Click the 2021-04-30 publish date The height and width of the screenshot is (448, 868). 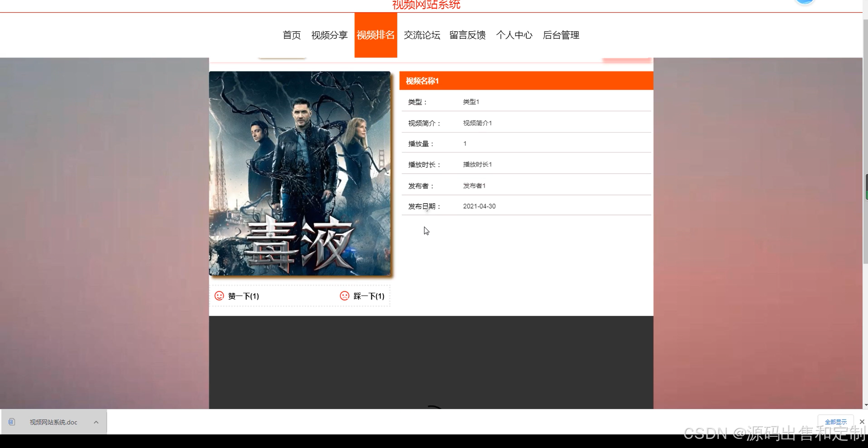coord(479,206)
